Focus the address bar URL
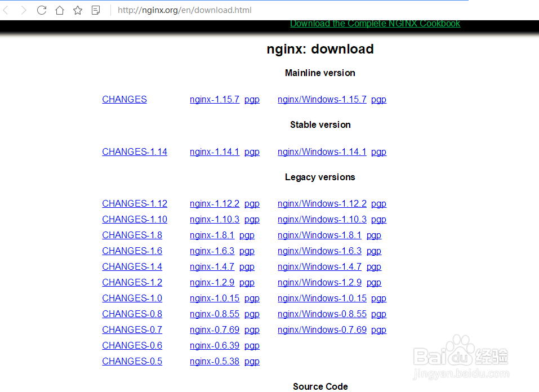 coord(185,10)
